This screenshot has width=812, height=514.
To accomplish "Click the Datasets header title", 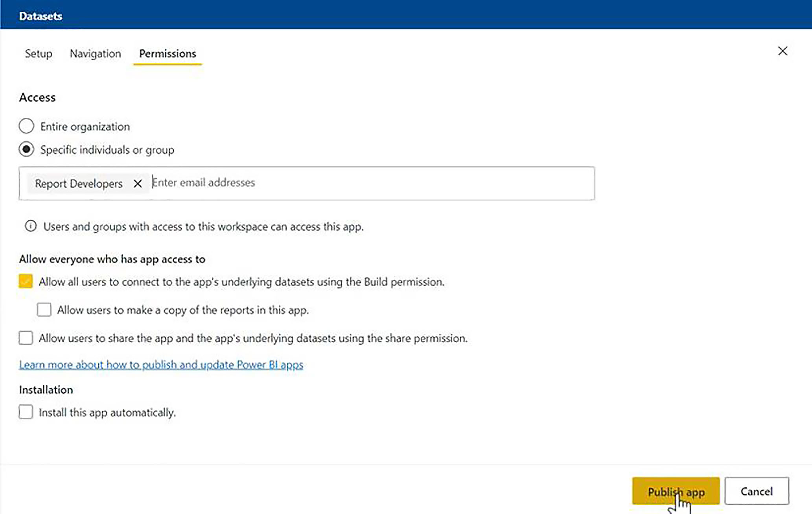I will click(x=41, y=16).
